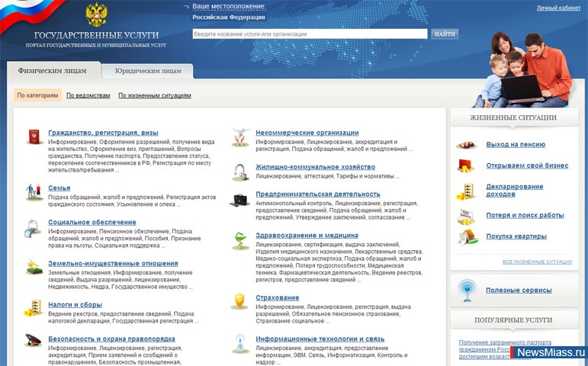Change location via Российская Федерация link
This screenshot has width=588, height=366.
(x=223, y=16)
